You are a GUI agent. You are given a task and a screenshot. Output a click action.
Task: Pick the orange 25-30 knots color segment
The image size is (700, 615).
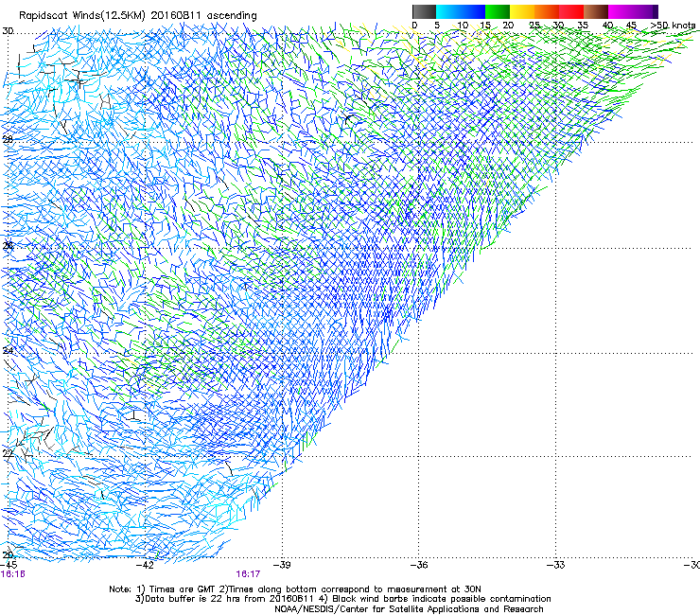pos(547,11)
